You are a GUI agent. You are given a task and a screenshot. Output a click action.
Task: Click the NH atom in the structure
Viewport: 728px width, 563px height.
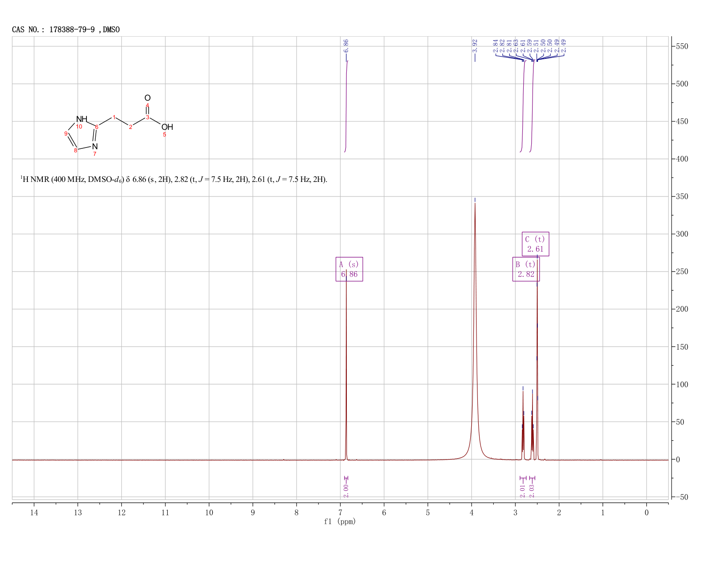point(82,119)
